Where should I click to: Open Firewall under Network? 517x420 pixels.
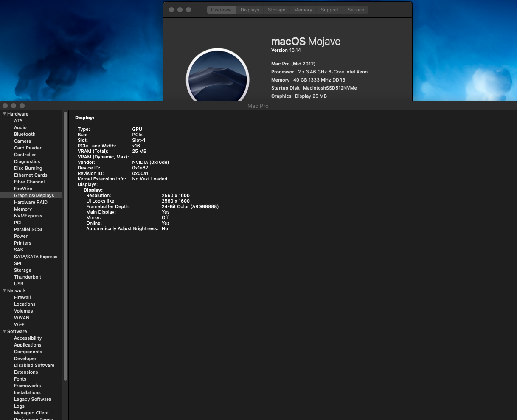click(x=22, y=297)
